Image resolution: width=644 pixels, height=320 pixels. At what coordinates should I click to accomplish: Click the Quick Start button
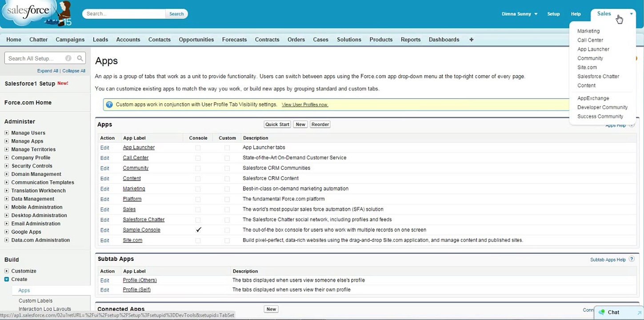point(277,124)
